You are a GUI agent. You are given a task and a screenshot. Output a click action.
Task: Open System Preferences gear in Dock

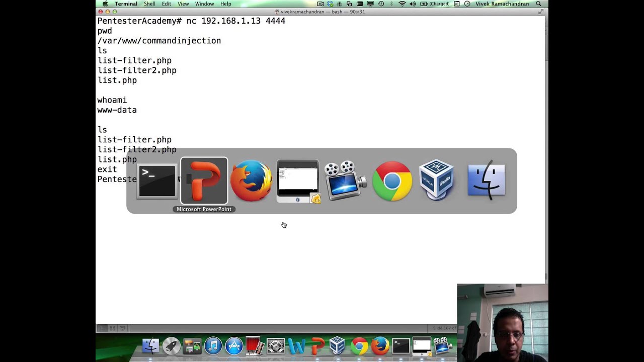276,346
